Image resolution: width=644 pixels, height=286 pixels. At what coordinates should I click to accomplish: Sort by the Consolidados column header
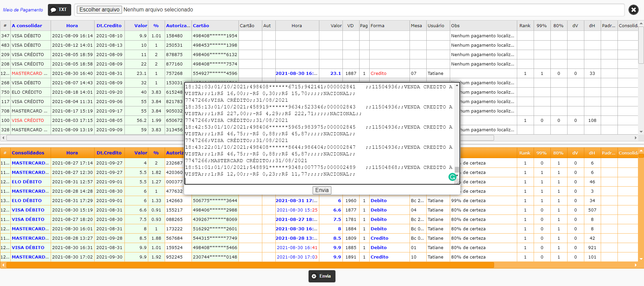click(28, 153)
